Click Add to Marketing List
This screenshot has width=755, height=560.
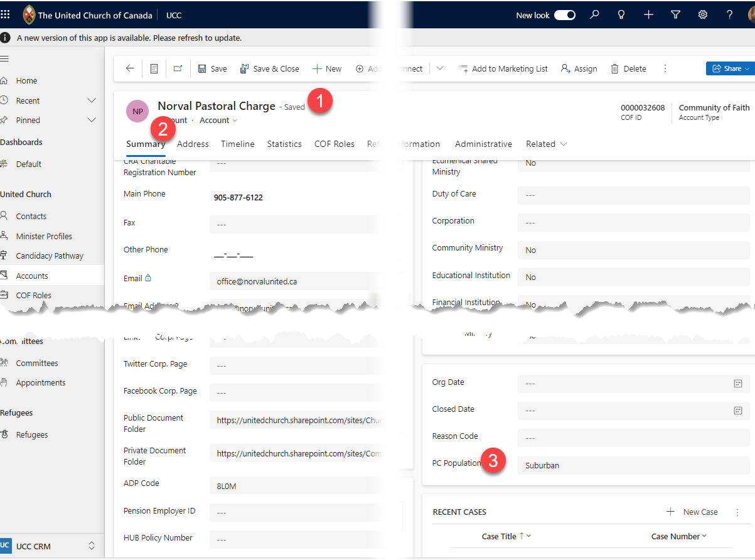(503, 68)
